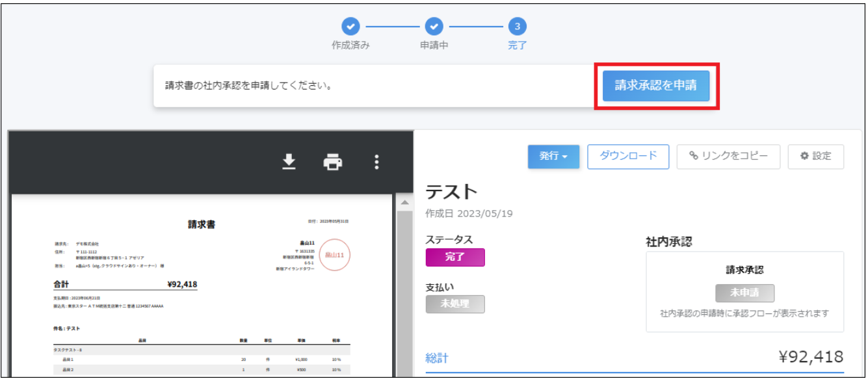Click the 請求承認を申請 button
This screenshot has width=868, height=381.
[656, 86]
